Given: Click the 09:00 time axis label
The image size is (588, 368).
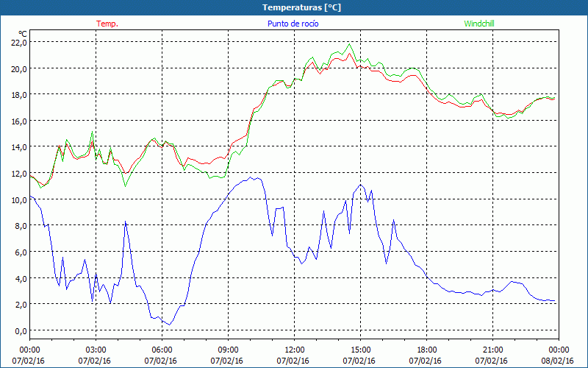Looking at the screenshot, I should tap(228, 350).
